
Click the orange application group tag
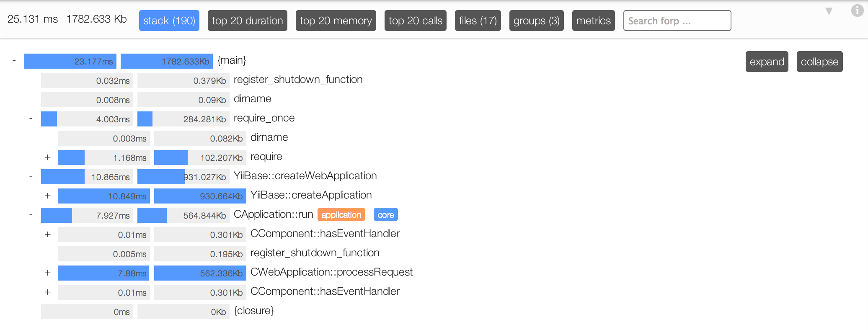(341, 215)
